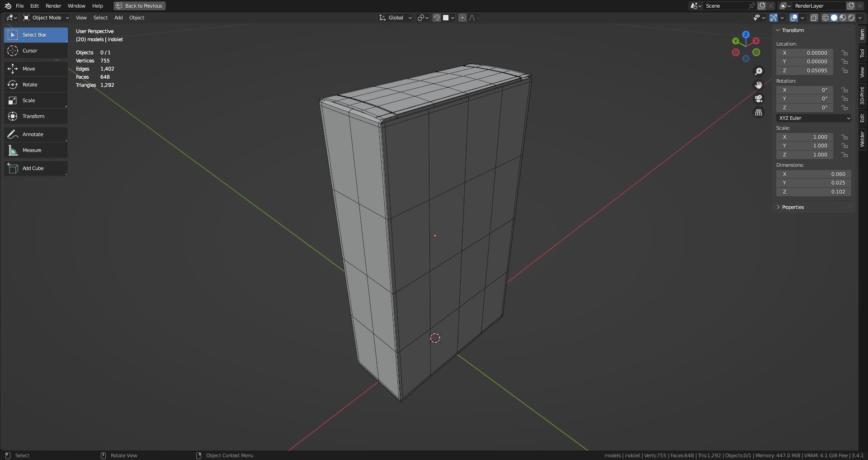Viewport: 868px width, 460px height.
Task: Select the Cursor tool
Action: click(36, 51)
